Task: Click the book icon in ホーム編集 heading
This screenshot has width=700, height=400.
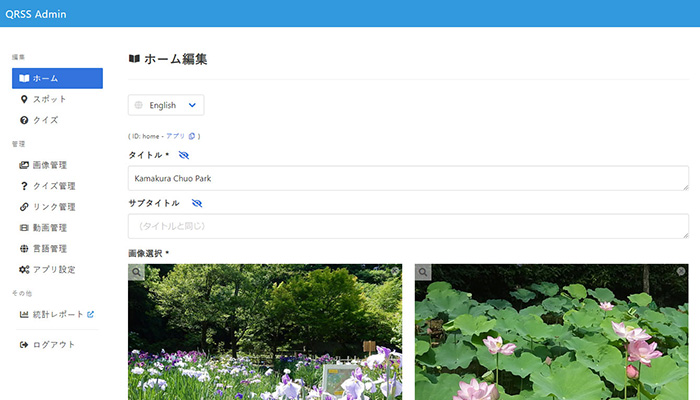Action: (134, 58)
